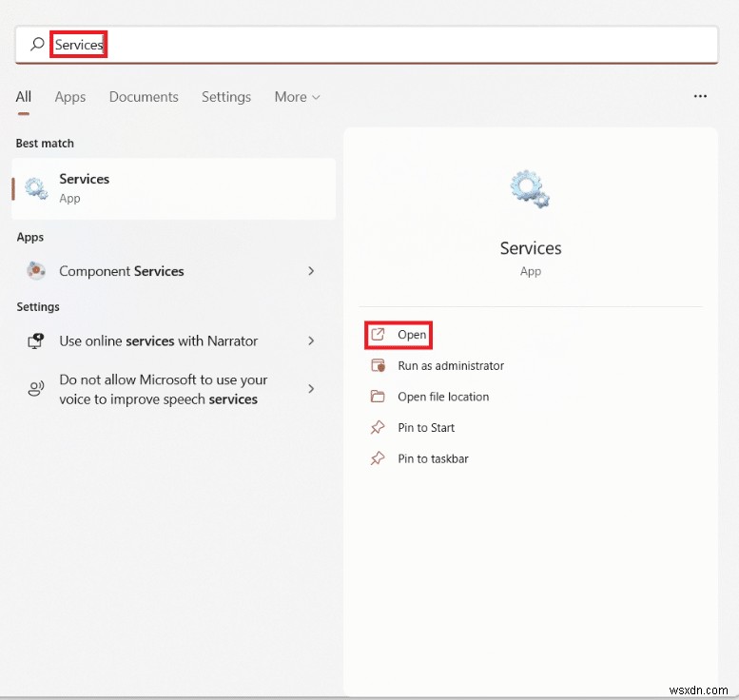Click the Narrator settings icon
Screen dimensions: 739x700
tap(36, 340)
